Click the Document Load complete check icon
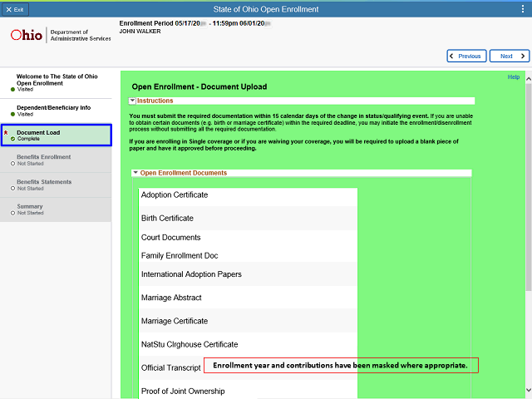 pyautogui.click(x=13, y=139)
